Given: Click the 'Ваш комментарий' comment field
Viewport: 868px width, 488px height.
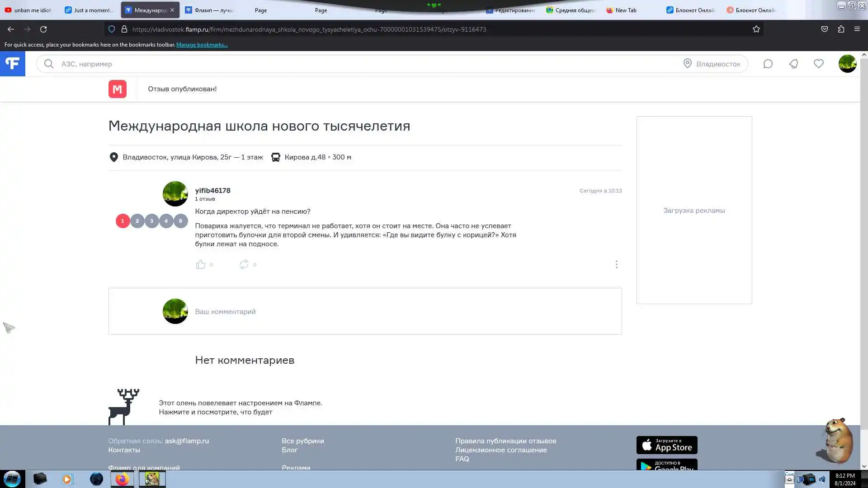Looking at the screenshot, I should pyautogui.click(x=225, y=311).
